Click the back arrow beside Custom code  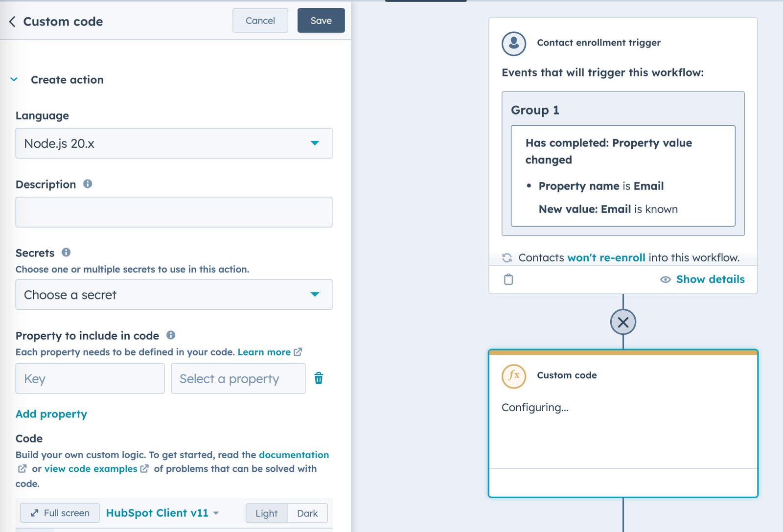click(12, 22)
